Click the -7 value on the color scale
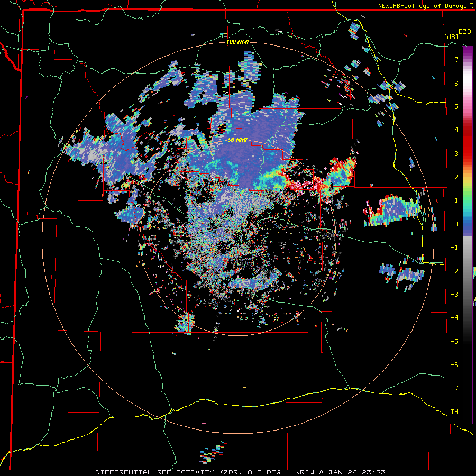This screenshot has width=476, height=476. 454,388
